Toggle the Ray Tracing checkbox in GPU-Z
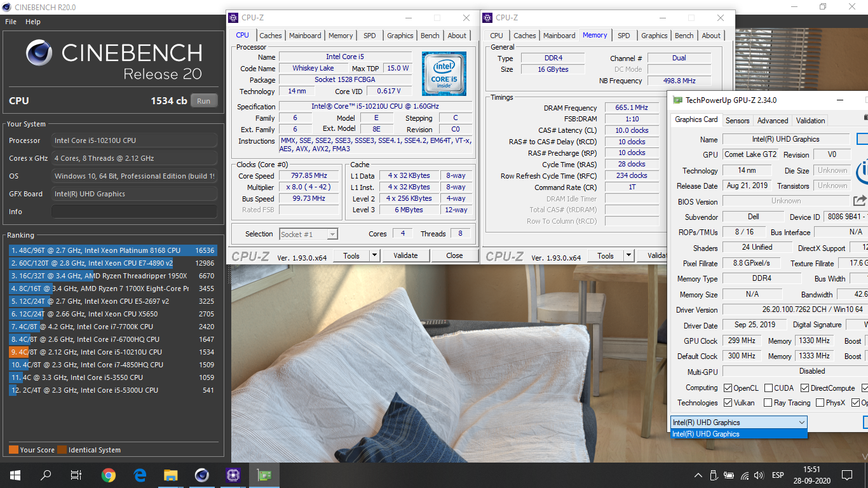This screenshot has height=488, width=868. 767,403
